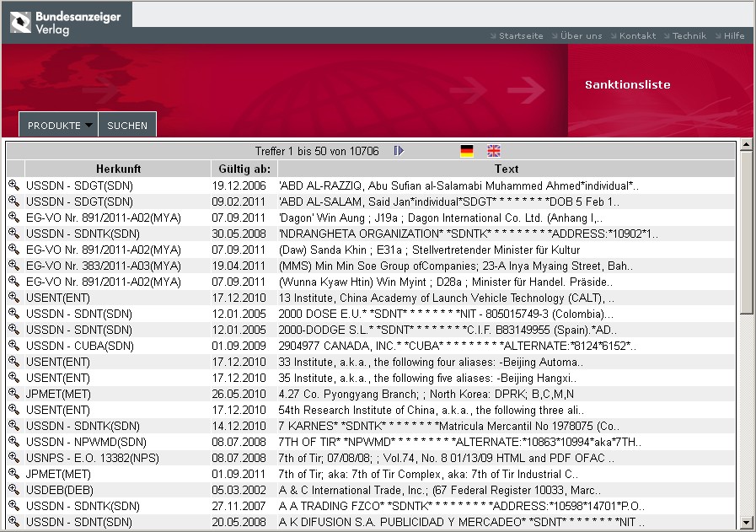Open the Startseite link
756x532 pixels.
[x=521, y=36]
